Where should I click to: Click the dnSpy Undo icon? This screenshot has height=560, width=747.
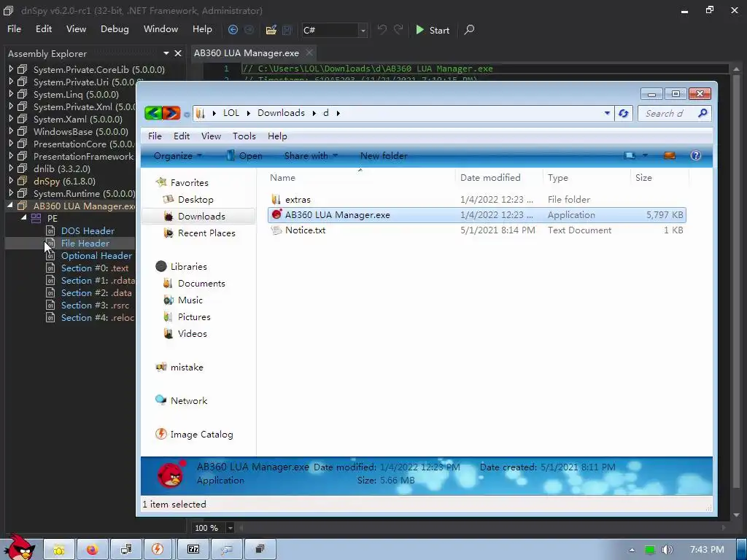tap(382, 30)
